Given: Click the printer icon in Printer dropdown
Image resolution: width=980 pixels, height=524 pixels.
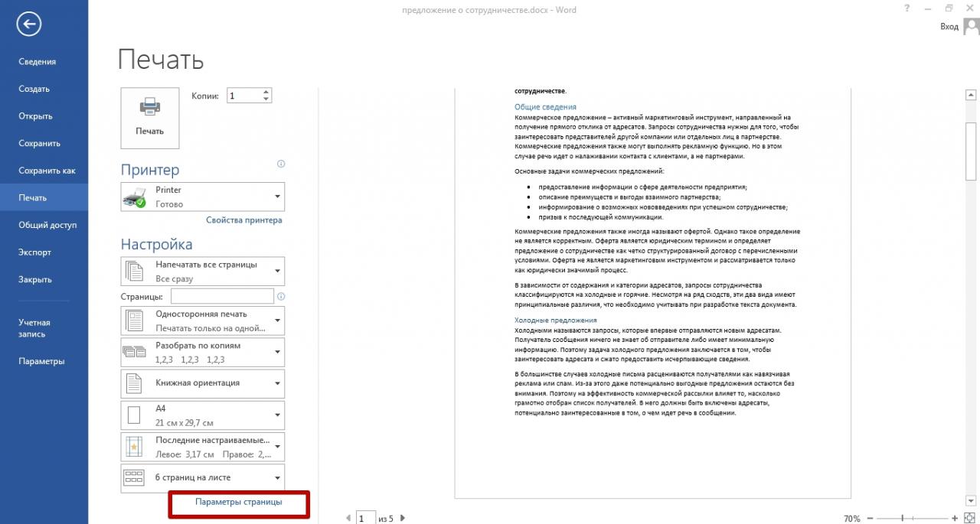Looking at the screenshot, I should (134, 197).
